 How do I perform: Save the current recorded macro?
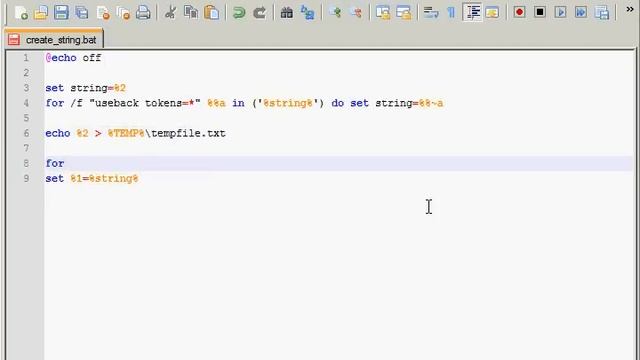click(602, 13)
